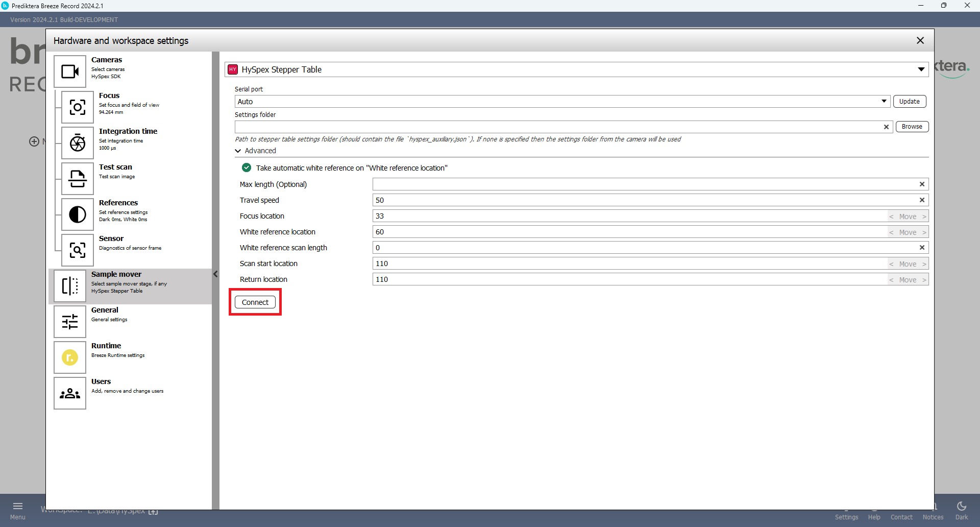
Task: Toggle automatic white reference checkbox
Action: point(247,168)
